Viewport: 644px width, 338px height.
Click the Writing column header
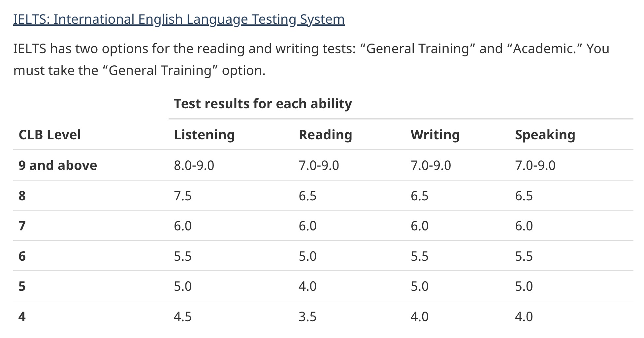click(x=435, y=135)
